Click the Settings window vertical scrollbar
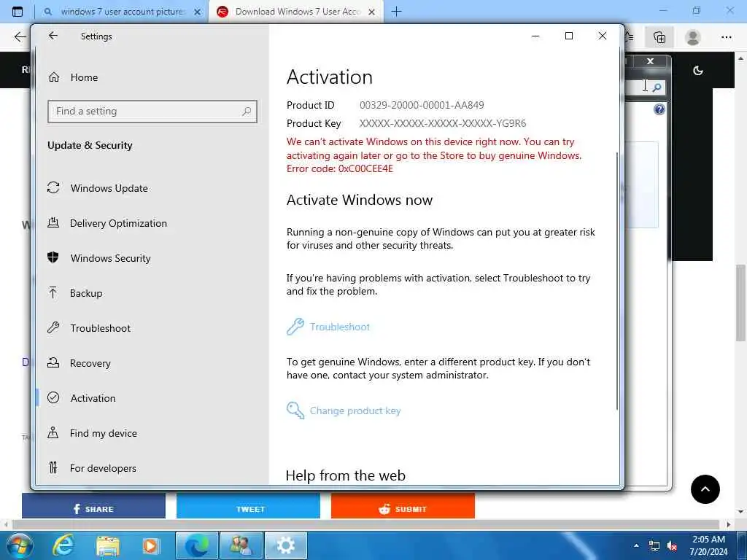747x560 pixels. pyautogui.click(x=617, y=281)
